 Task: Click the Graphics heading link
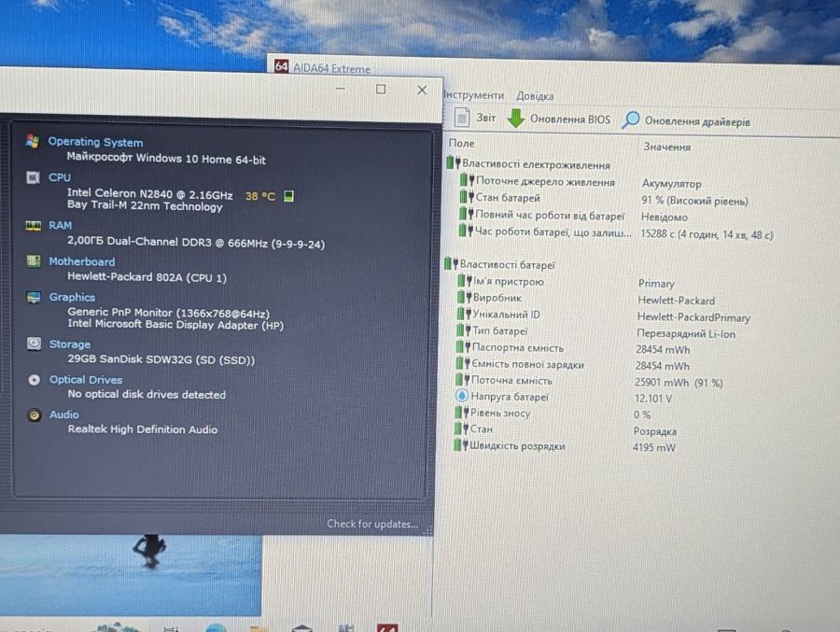pos(72,297)
